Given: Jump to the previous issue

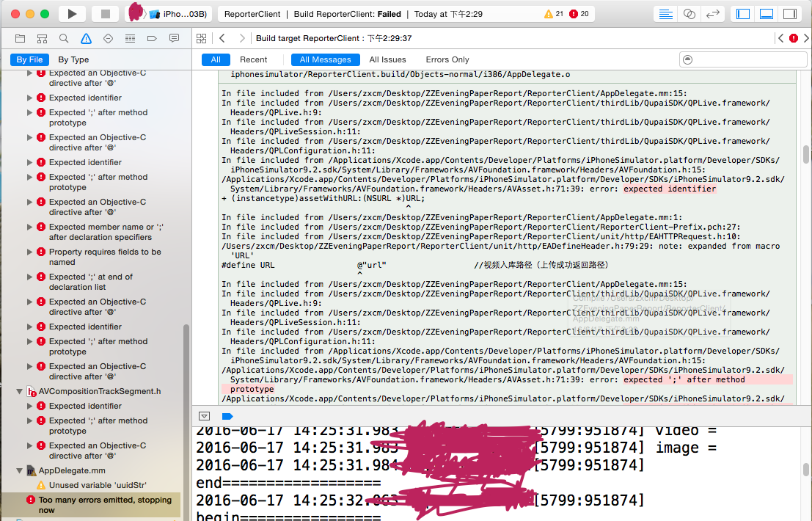Looking at the screenshot, I should 781,38.
